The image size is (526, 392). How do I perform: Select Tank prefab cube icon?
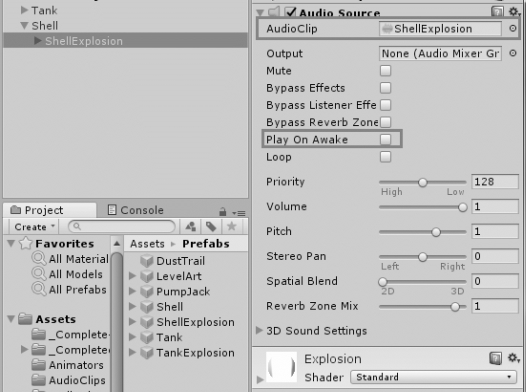[x=147, y=337]
